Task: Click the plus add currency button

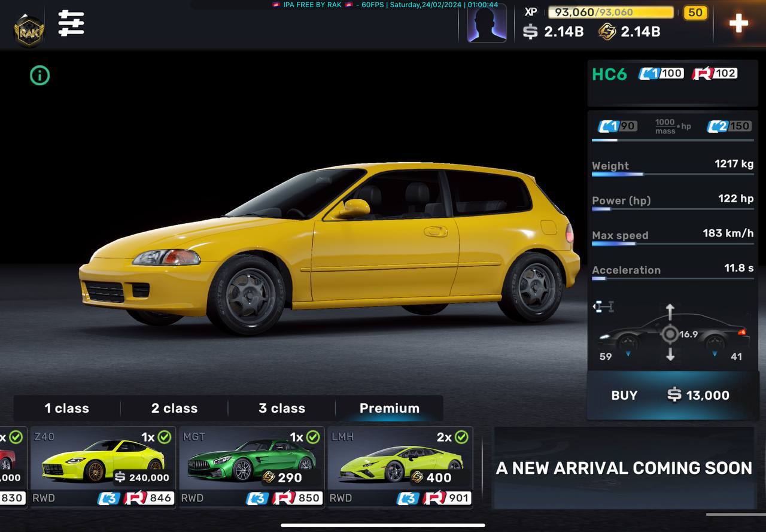Action: 738,23
